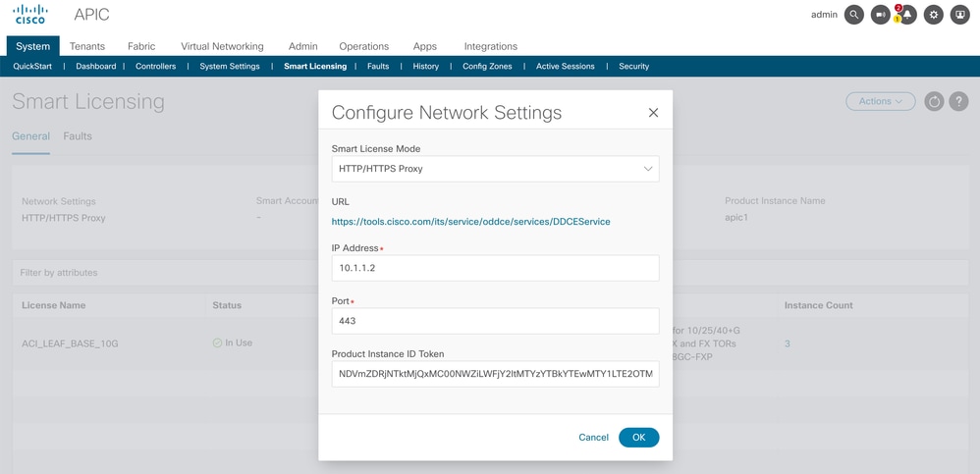Open the Dashboard submenu
980x474 pixels.
coord(95,66)
